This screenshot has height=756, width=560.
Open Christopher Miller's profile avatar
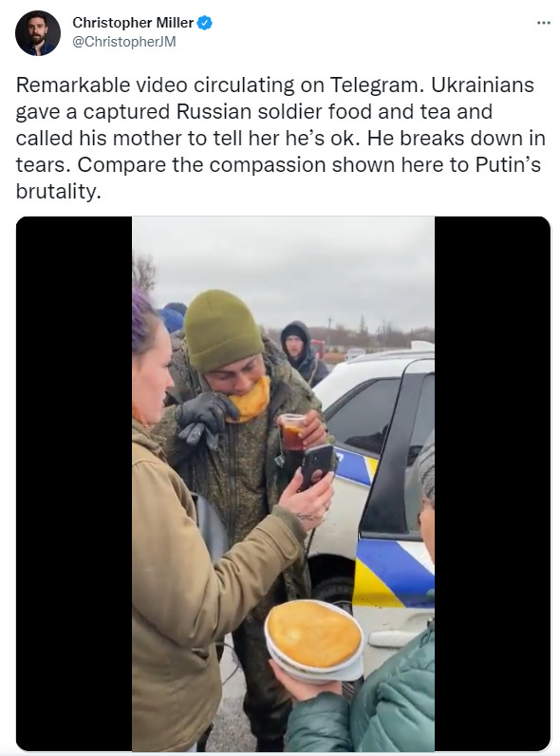38,33
